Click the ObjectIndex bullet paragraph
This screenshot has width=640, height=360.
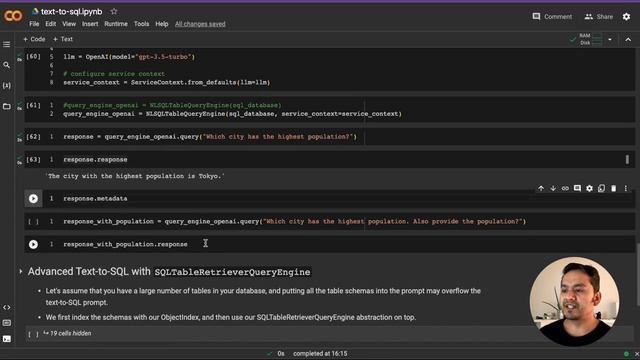point(231,318)
